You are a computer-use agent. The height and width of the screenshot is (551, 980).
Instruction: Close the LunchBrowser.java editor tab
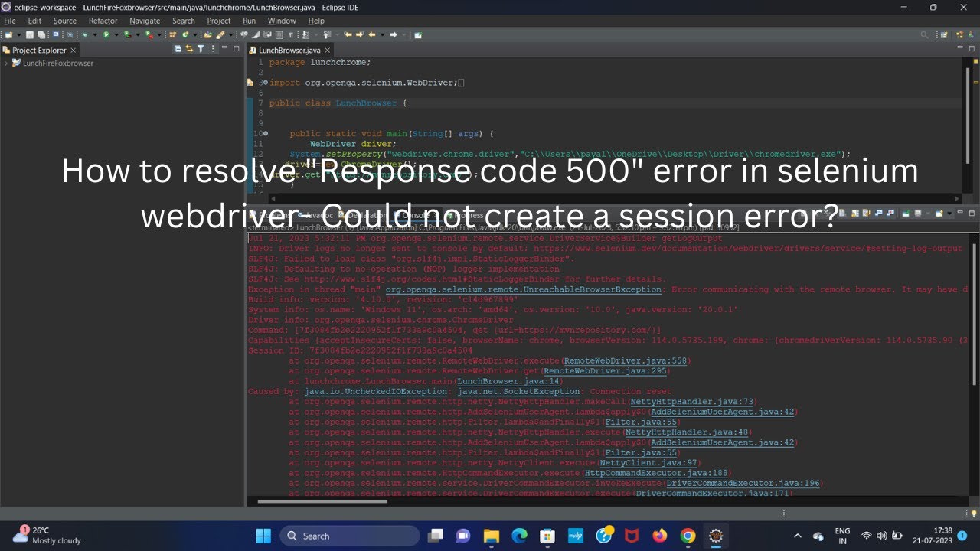327,50
